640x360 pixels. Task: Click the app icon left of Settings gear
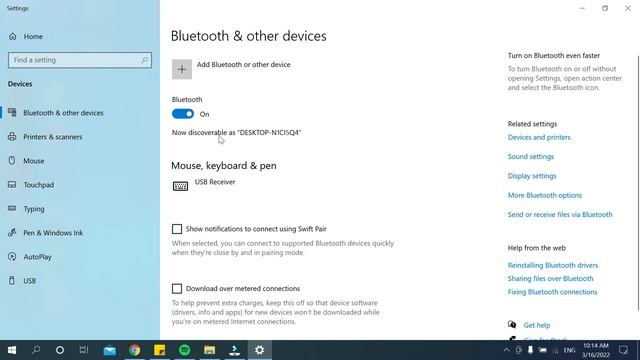(235, 350)
